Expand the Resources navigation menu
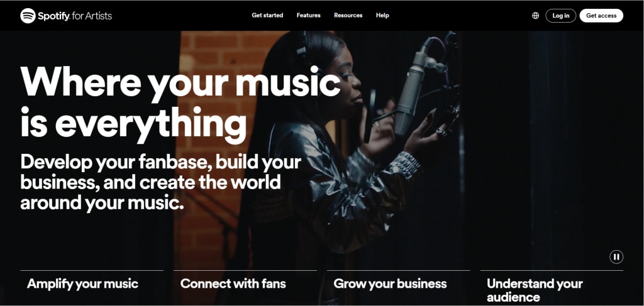The width and height of the screenshot is (644, 306). (348, 15)
